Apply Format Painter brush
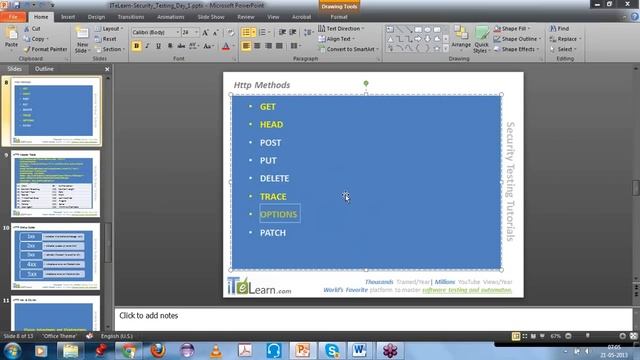The width and height of the screenshot is (640, 360). click(45, 49)
